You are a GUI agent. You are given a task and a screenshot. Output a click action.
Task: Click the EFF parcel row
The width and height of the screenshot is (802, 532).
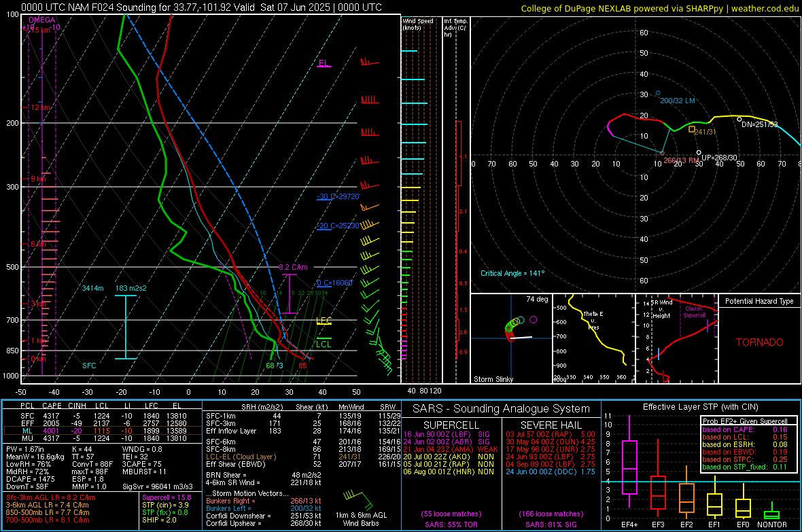click(x=103, y=423)
